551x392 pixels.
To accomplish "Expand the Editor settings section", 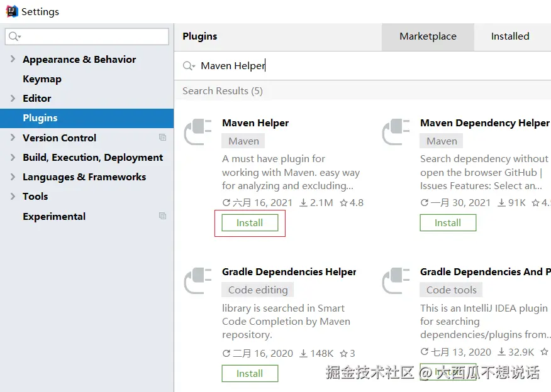I will pos(13,98).
